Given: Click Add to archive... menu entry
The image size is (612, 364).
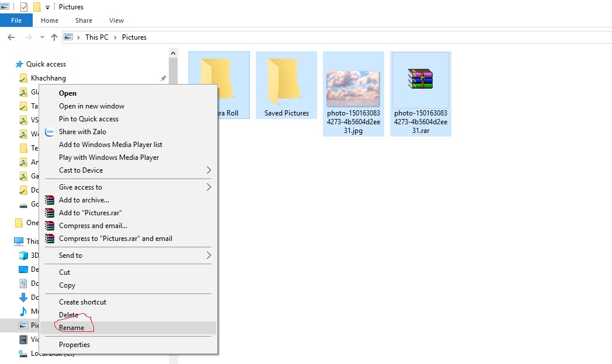Looking at the screenshot, I should [128, 200].
